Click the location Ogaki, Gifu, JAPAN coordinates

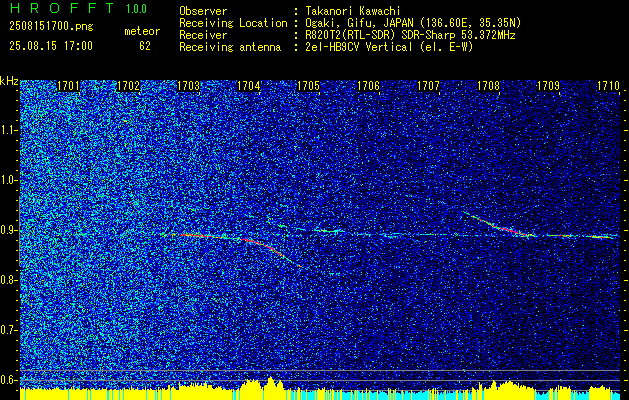413,23
